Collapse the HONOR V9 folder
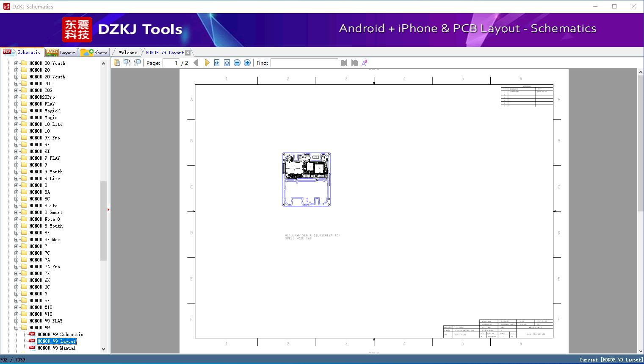The width and height of the screenshot is (644, 364). tap(16, 328)
